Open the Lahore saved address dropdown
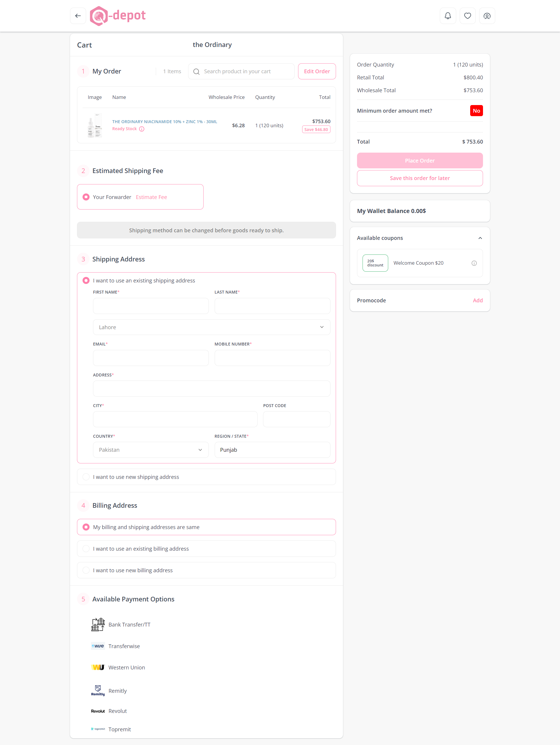Viewport: 560px width, 745px height. tap(211, 327)
